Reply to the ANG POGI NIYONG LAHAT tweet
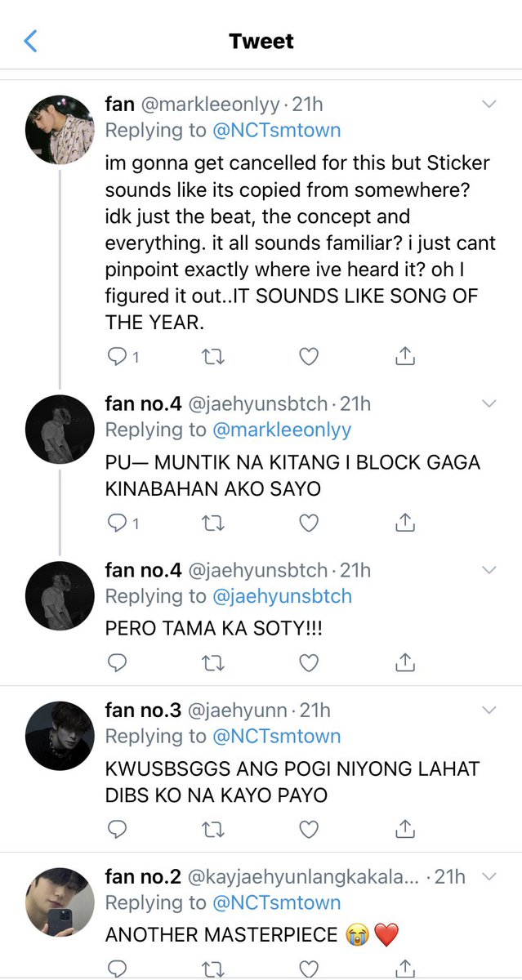This screenshot has width=522, height=980. point(118,830)
